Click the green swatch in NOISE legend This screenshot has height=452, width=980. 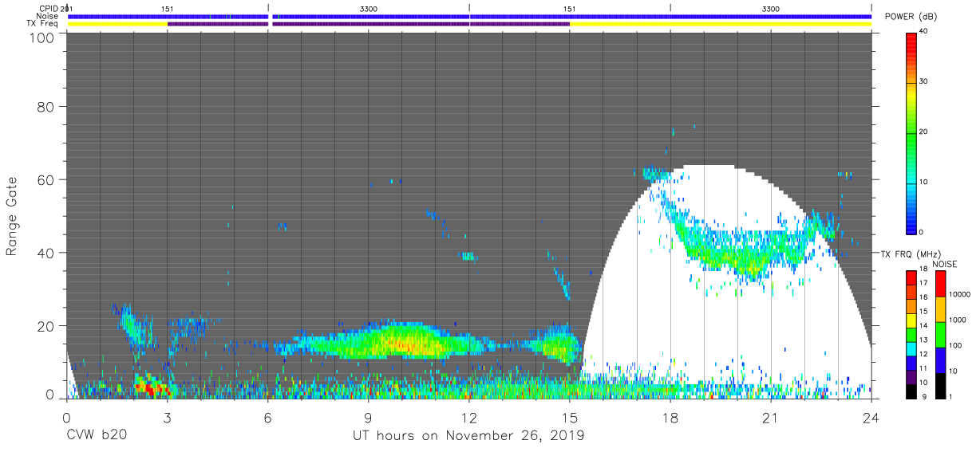939,334
